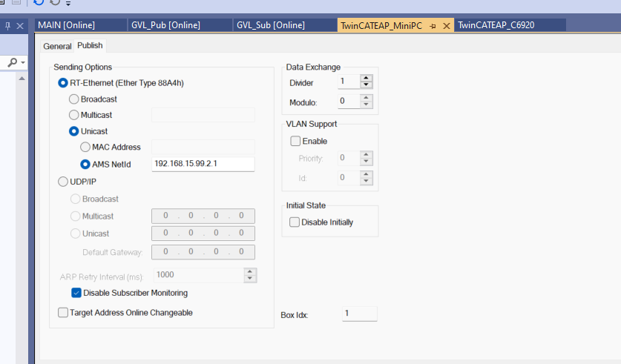Pin the side panel with pushpin icon
The image size is (621, 364).
click(x=7, y=26)
